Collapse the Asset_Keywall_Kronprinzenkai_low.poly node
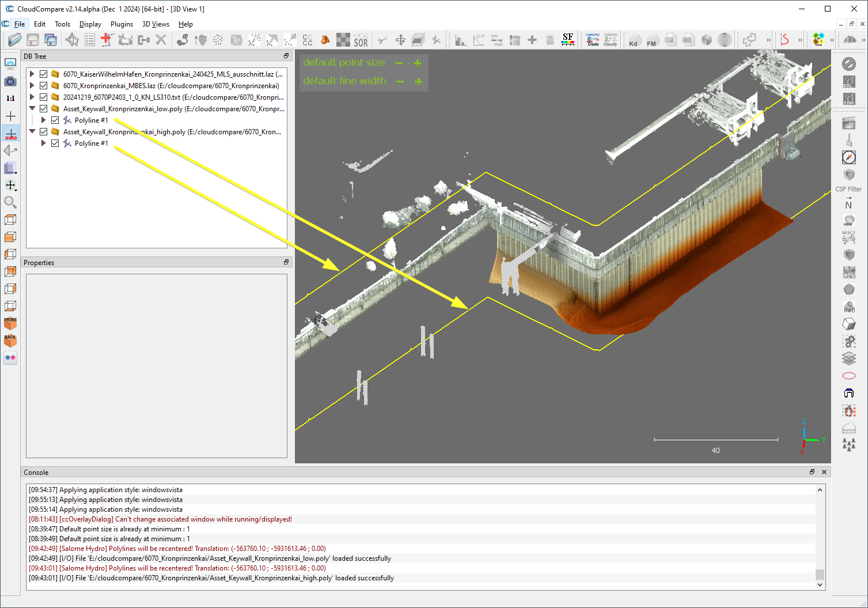868x608 pixels. coord(32,109)
